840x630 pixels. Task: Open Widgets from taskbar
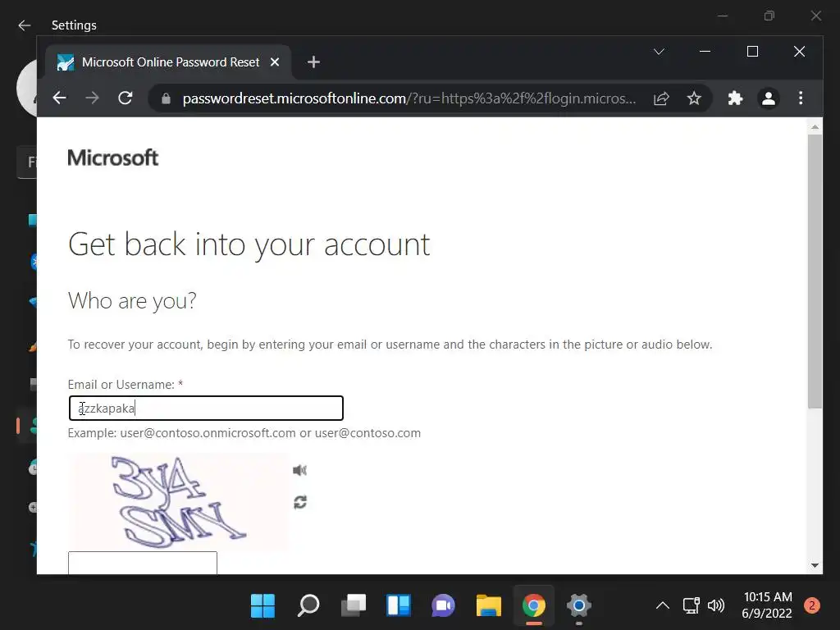pos(399,606)
